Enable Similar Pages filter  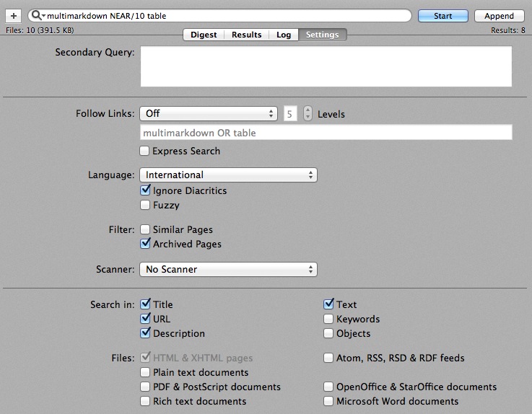pyautogui.click(x=145, y=229)
